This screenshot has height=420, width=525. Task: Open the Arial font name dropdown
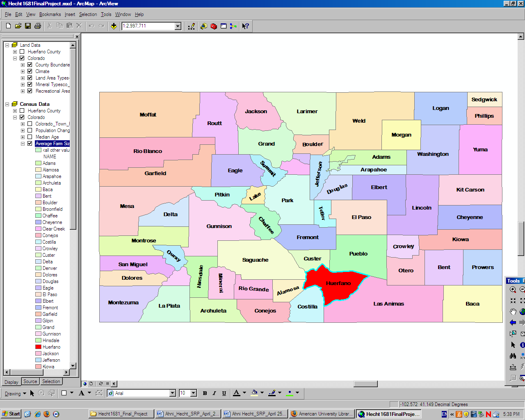click(x=173, y=393)
